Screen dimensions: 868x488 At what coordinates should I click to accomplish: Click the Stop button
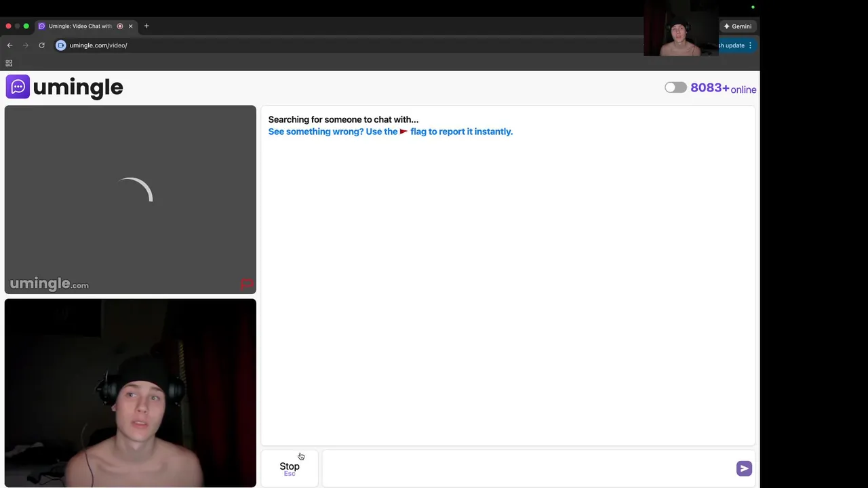click(290, 468)
